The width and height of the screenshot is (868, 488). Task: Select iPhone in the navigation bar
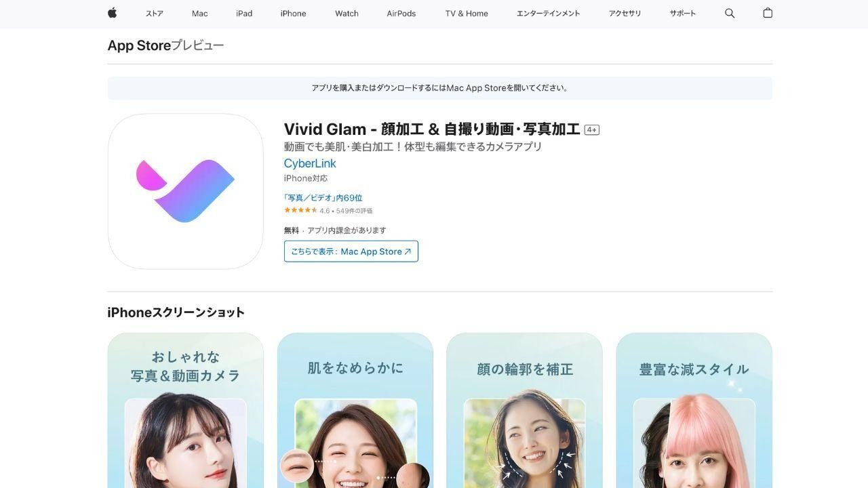[x=294, y=14]
